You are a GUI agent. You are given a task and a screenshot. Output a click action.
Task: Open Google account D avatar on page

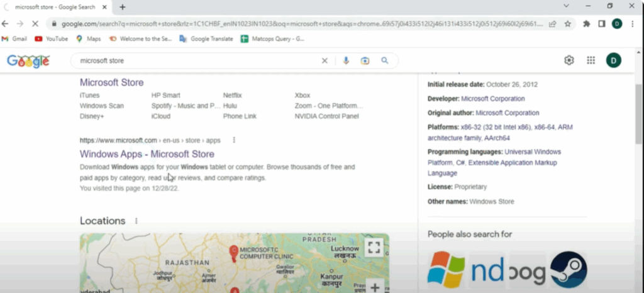pyautogui.click(x=614, y=61)
